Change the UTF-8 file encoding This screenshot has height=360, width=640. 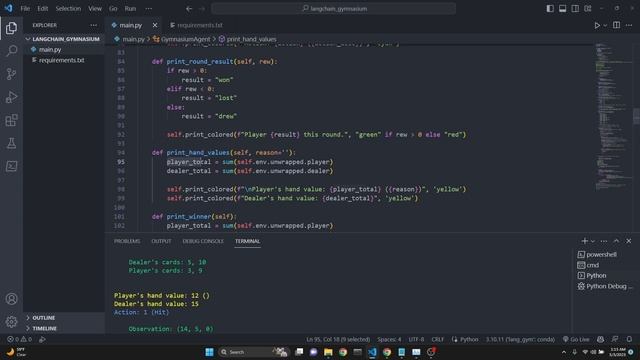click(416, 339)
